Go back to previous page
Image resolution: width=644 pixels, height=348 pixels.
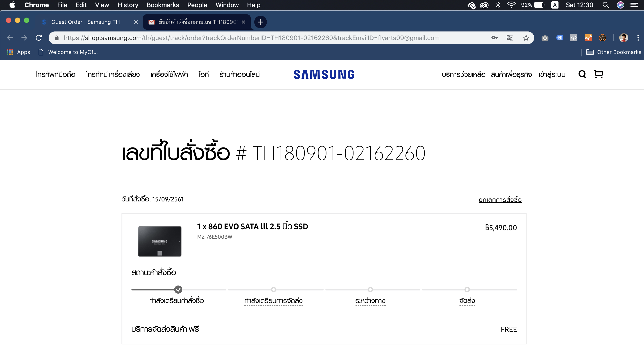(x=10, y=38)
